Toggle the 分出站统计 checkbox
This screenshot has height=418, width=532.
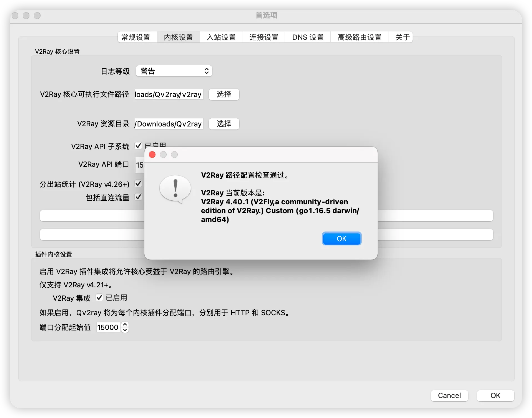138,183
